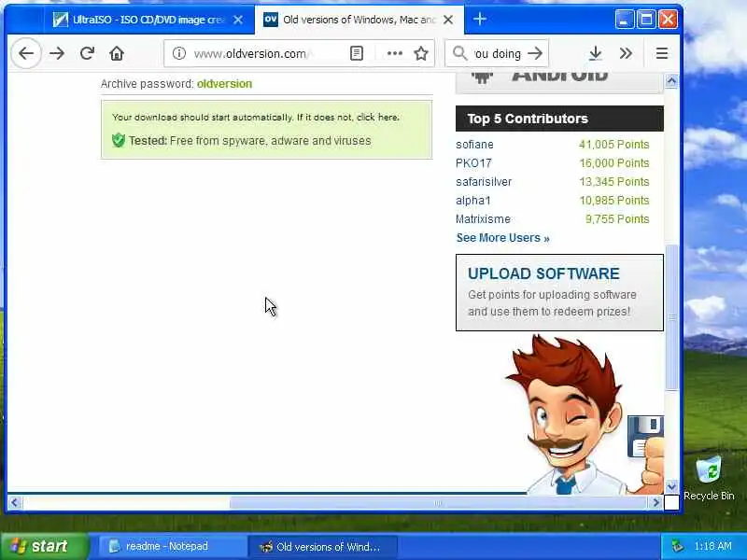The height and width of the screenshot is (560, 747).
Task: Click the vertical scrollbar thumb
Action: (x=671, y=317)
